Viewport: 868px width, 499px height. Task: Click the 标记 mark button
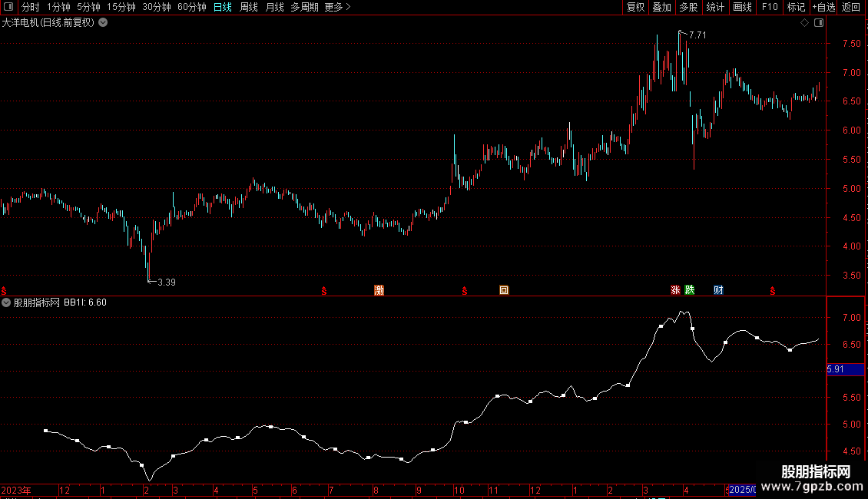click(796, 7)
